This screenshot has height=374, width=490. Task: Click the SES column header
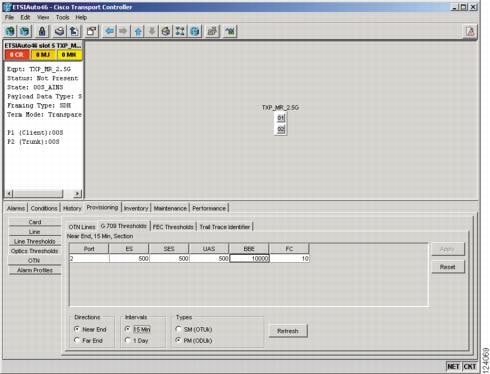tap(169, 249)
